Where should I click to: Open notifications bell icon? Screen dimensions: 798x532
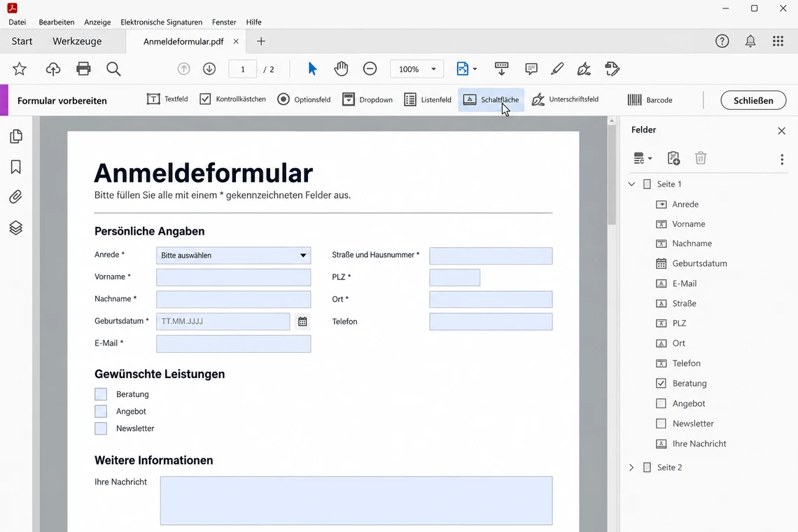pyautogui.click(x=750, y=41)
